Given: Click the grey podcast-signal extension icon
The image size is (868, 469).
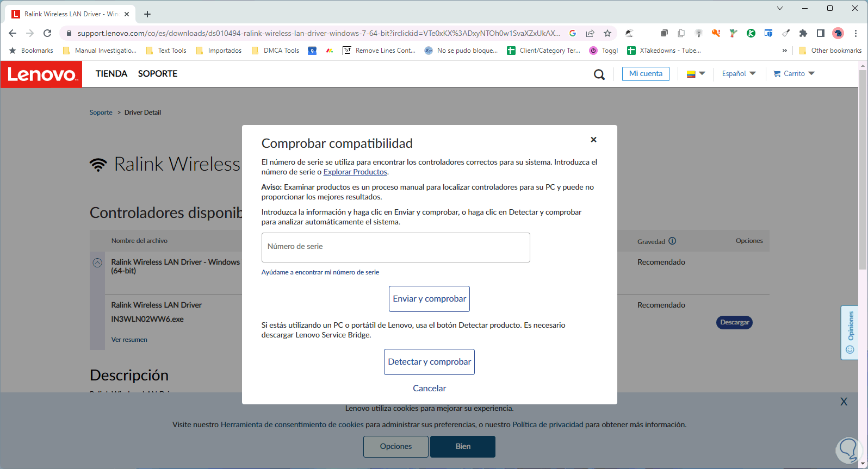Looking at the screenshot, I should (699, 33).
